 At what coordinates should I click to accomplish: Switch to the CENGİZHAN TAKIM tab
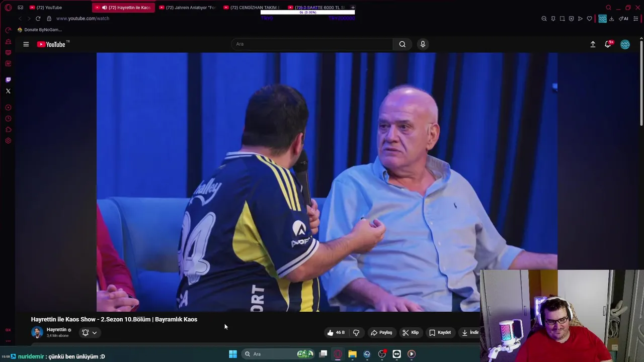251,8
